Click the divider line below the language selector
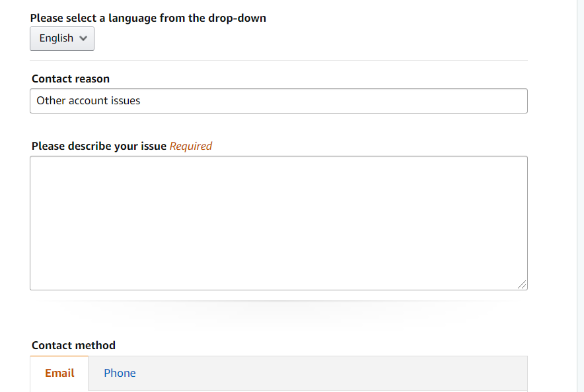The width and height of the screenshot is (584, 392). coord(278,60)
